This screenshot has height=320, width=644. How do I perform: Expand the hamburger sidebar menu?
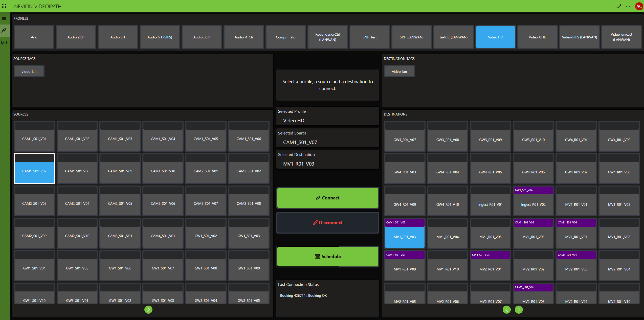4,18
